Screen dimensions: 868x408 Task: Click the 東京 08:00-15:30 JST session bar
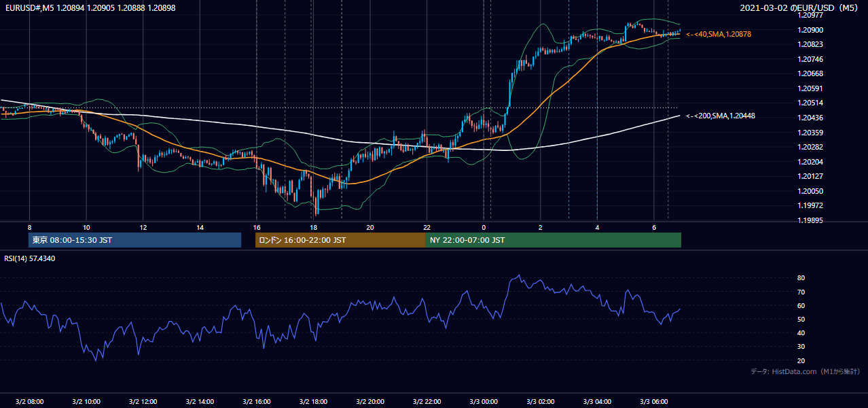134,240
